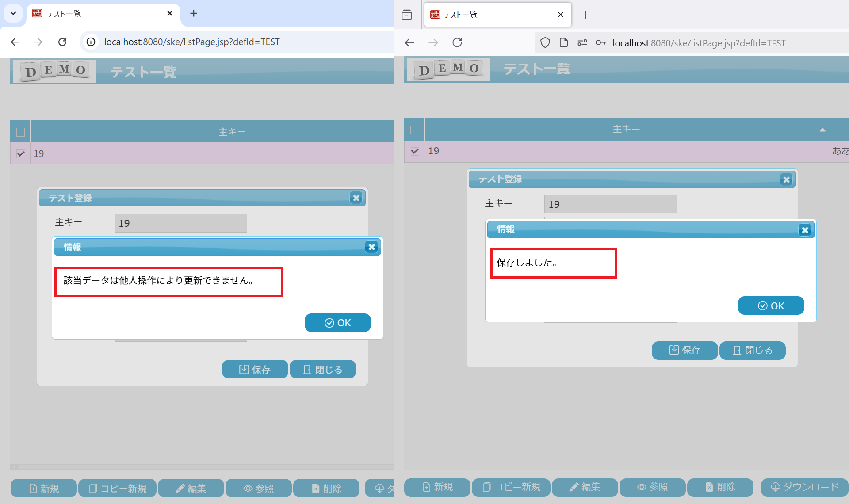Screen dimensions: 849x504
Task: Go back in the left browser
Action: coord(15,42)
